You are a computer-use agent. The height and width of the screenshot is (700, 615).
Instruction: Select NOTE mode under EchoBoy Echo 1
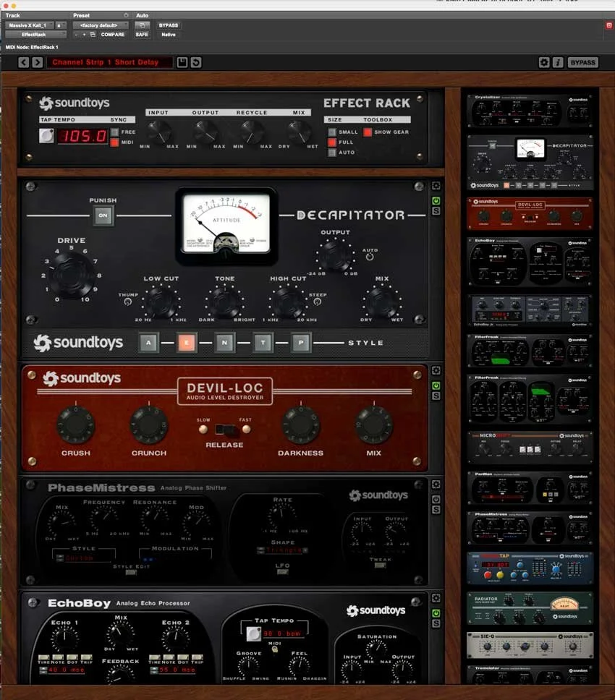point(58,657)
